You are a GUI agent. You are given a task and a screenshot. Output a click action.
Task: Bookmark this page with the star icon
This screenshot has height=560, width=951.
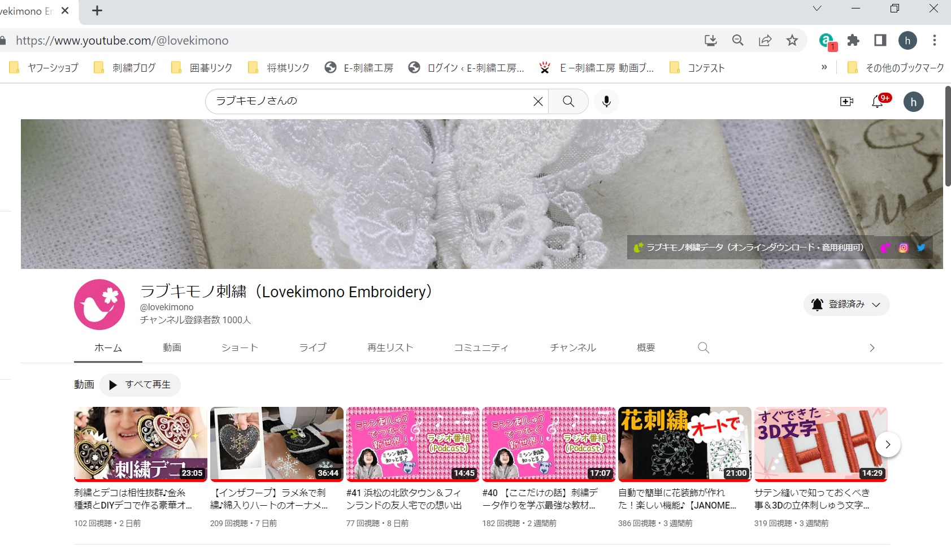[792, 40]
